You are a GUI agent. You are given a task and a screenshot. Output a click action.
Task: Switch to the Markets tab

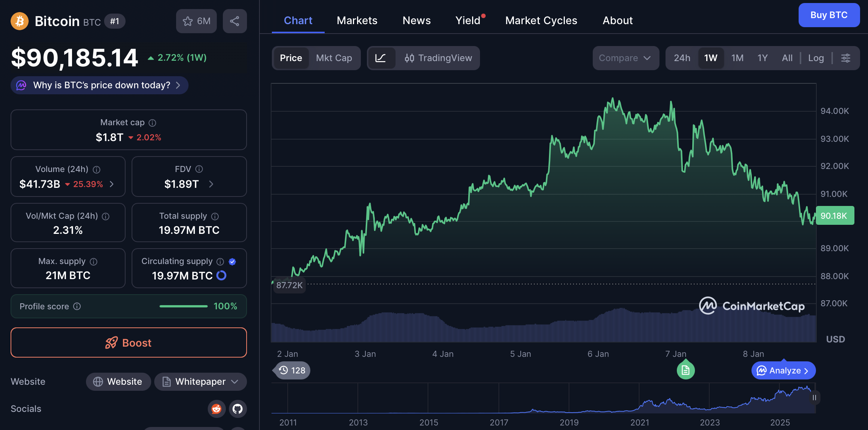(x=357, y=20)
